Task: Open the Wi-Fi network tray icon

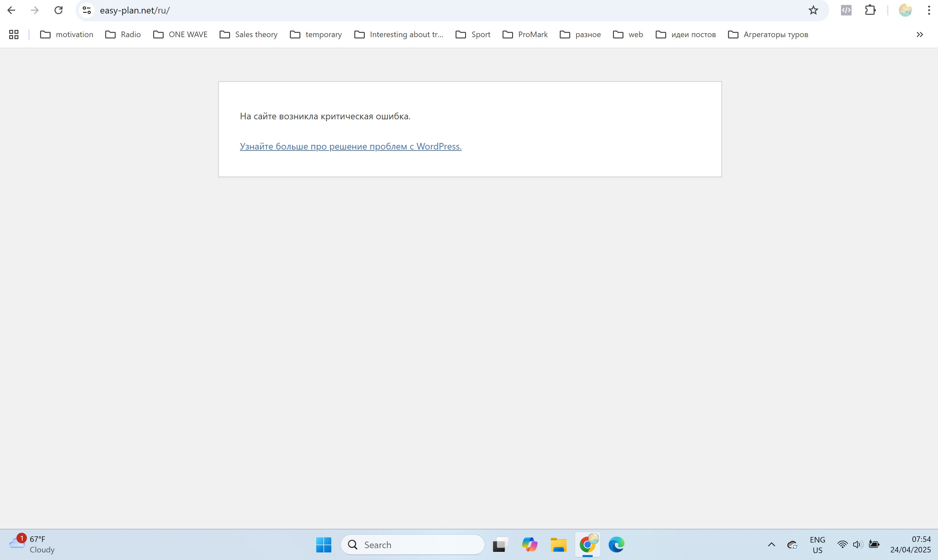Action: point(842,545)
